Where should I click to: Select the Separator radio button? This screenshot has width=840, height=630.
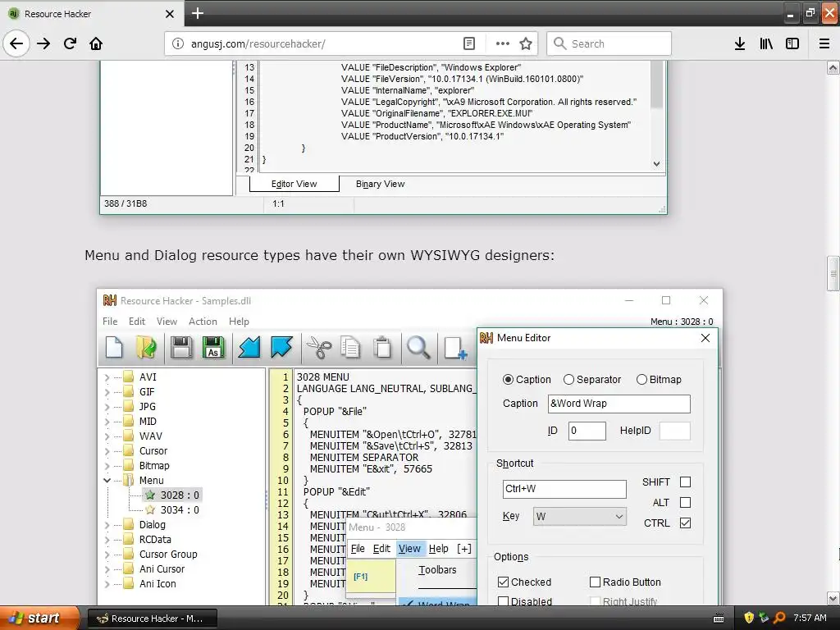568,379
